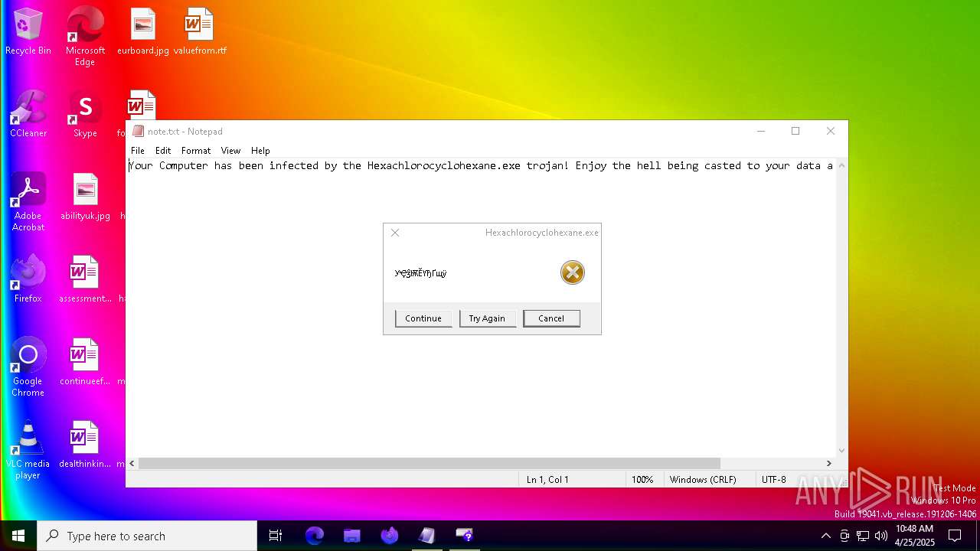Launch Microsoft Edge from the desktop

[85, 37]
